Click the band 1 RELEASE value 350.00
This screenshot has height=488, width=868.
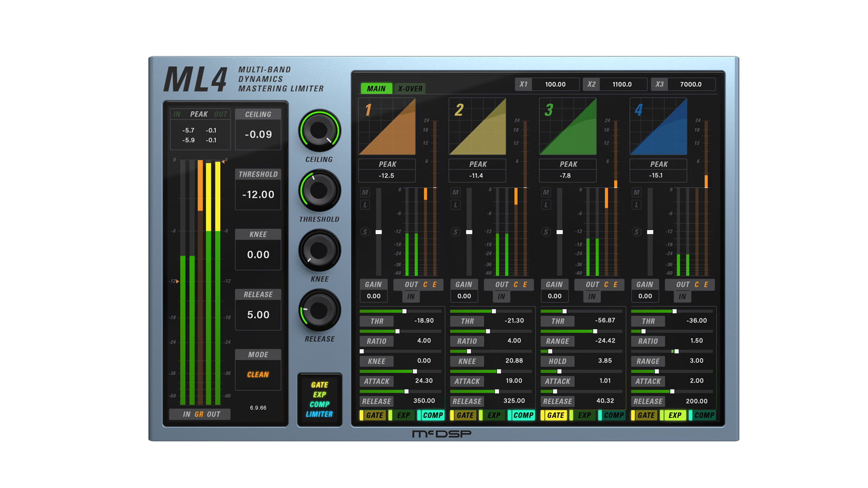click(x=424, y=401)
